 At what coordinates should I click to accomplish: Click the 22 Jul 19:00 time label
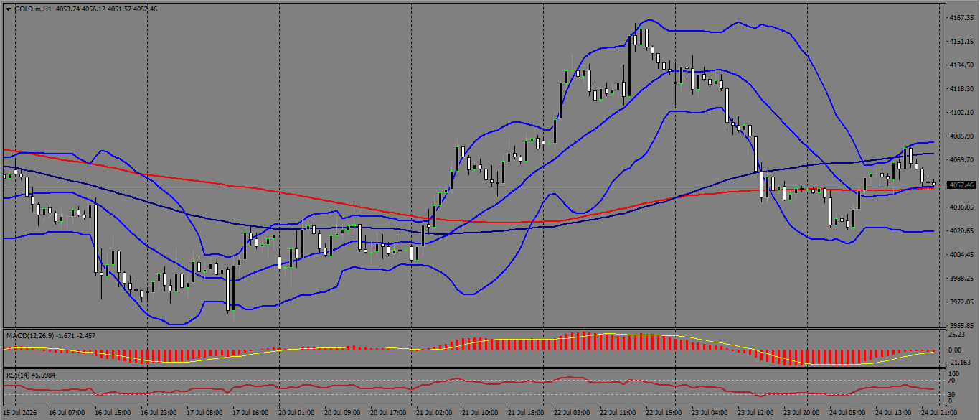pos(664,414)
